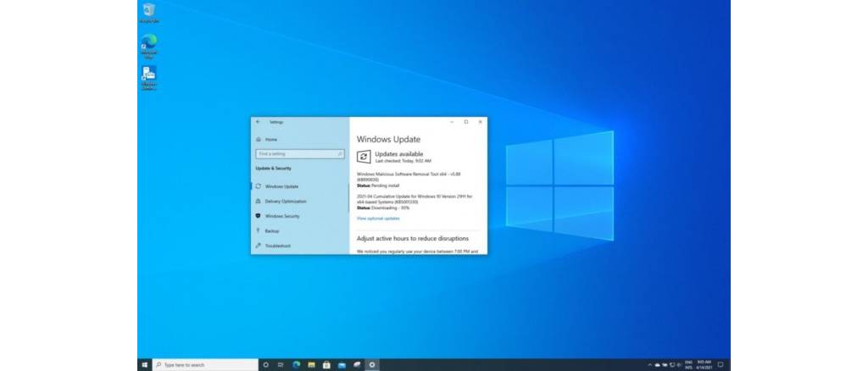
Task: Click the sidebar scrollbar in Settings
Action: (x=348, y=197)
